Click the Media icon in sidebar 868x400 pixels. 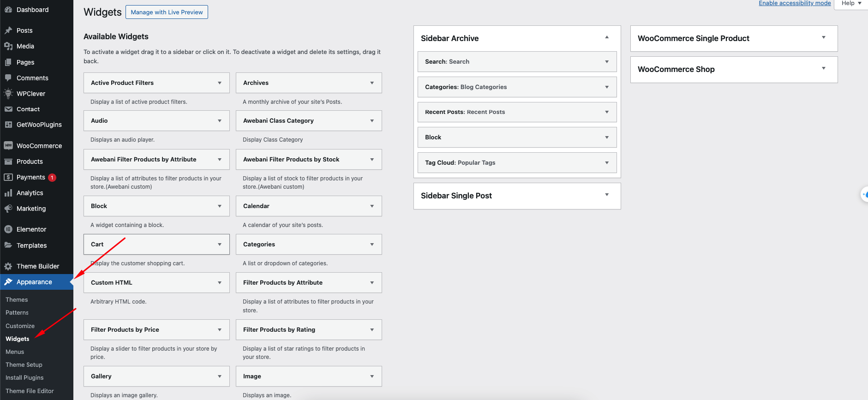tap(8, 46)
